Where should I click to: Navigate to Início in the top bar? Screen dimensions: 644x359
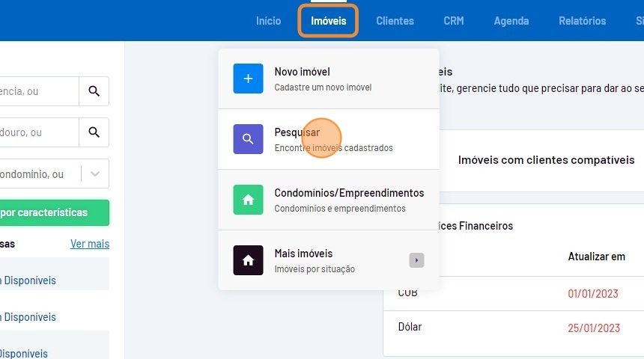coord(268,21)
